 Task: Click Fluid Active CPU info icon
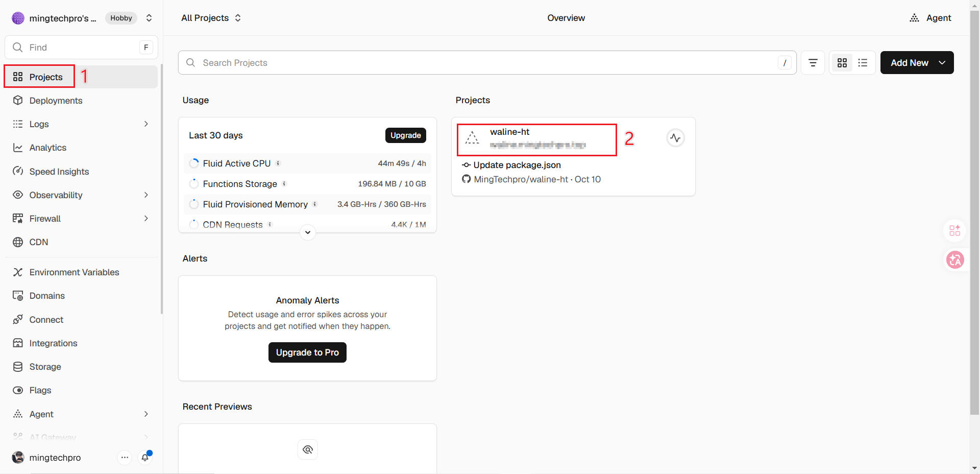tap(278, 163)
